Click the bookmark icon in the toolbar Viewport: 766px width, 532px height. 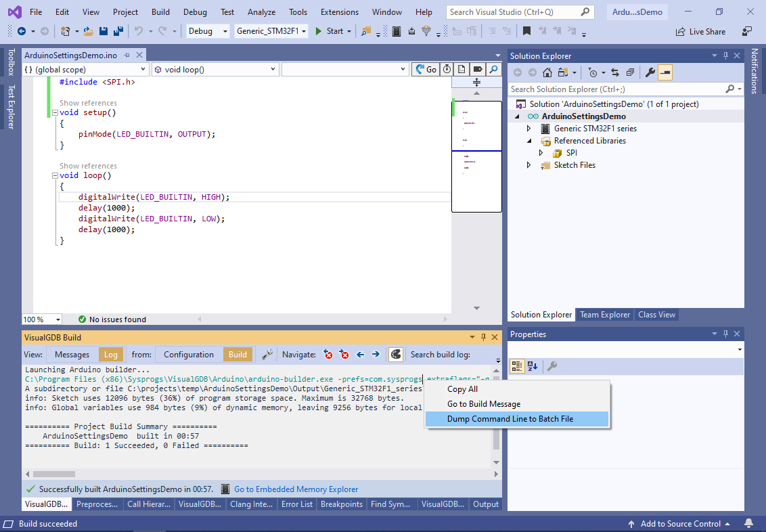tap(526, 31)
